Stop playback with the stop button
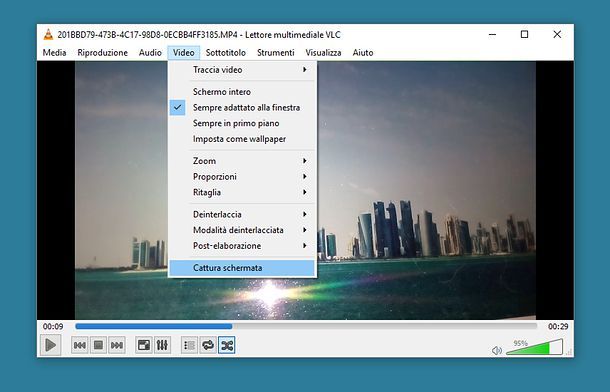Viewport: 610px width, 392px height. point(98,345)
